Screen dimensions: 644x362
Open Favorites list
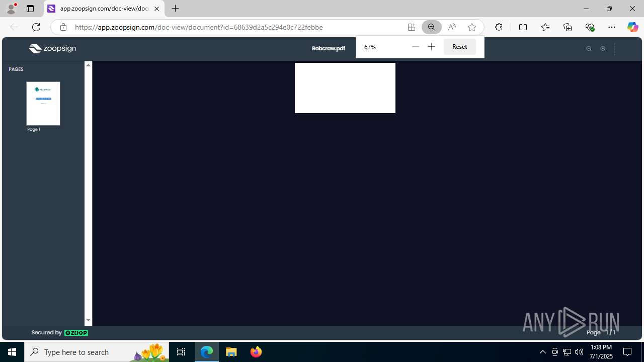click(x=545, y=27)
